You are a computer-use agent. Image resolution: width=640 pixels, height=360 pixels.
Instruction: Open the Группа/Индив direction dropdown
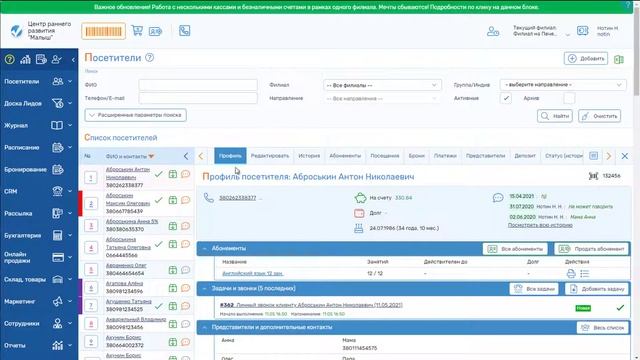(x=563, y=85)
